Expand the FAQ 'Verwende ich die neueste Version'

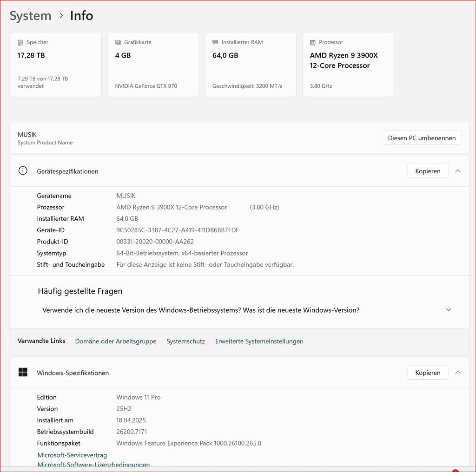pos(201,310)
